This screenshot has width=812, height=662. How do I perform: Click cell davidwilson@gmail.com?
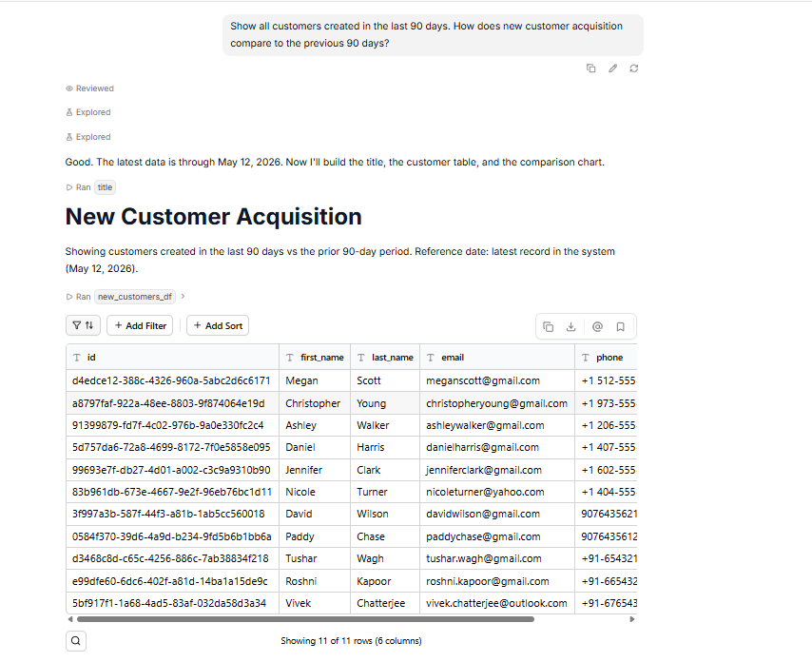pos(497,514)
